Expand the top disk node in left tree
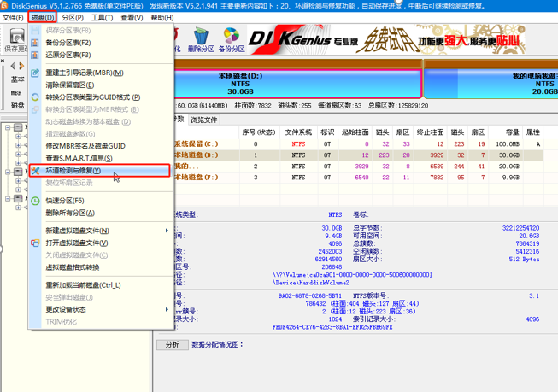 click(x=7, y=128)
